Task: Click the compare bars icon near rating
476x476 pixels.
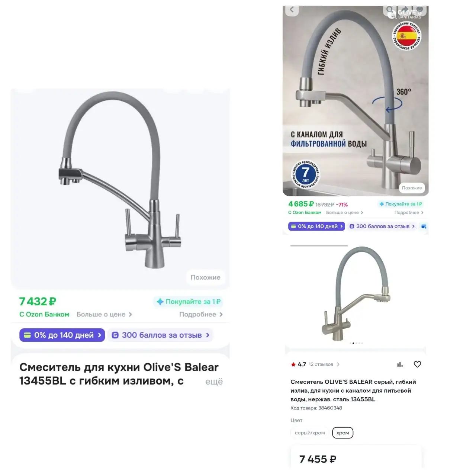Action: 400,364
